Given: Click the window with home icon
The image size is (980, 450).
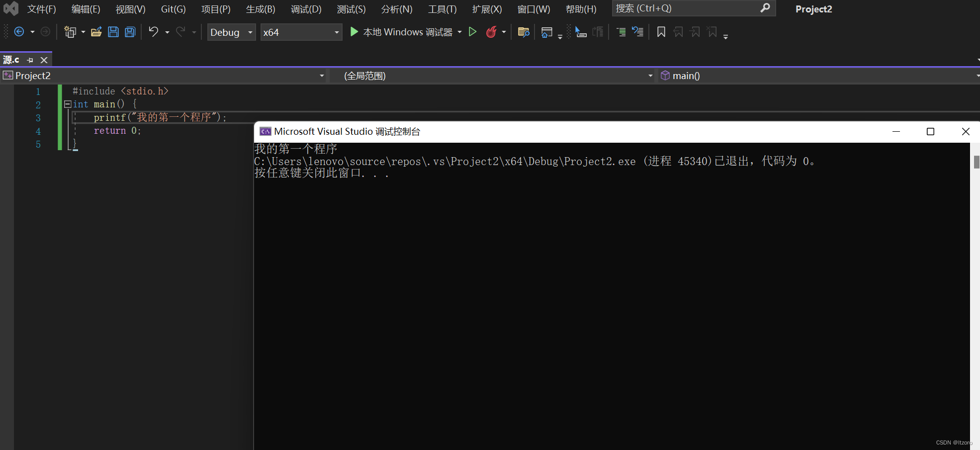Looking at the screenshot, I should click(547, 32).
